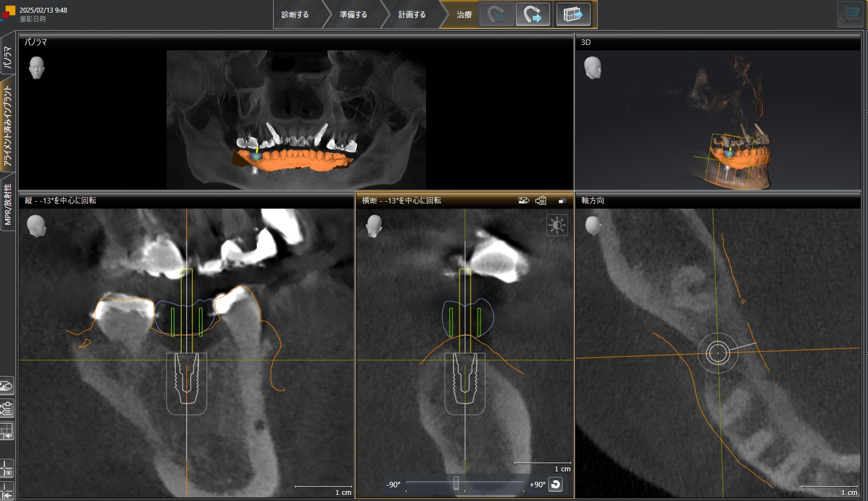Click copy-to-clipboard icon in 横断 header
This screenshot has height=501, width=868.
point(541,201)
